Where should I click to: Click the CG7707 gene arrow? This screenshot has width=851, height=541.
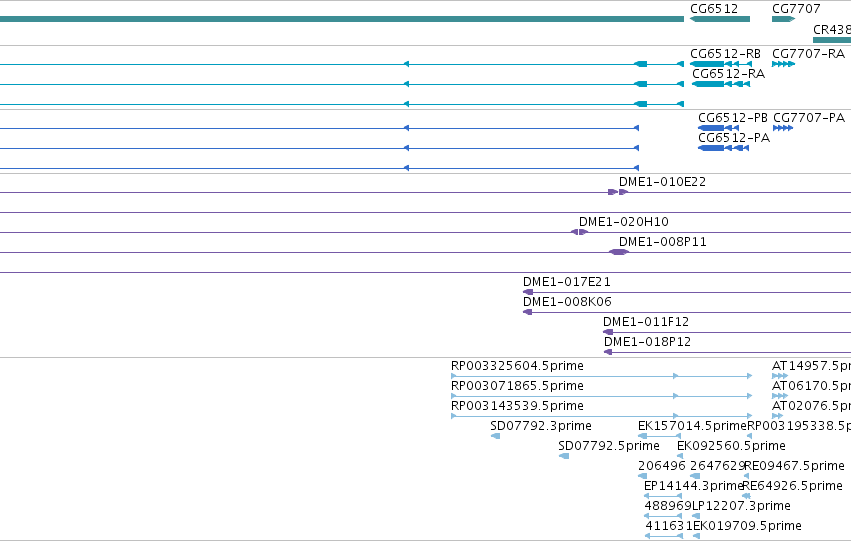click(784, 19)
